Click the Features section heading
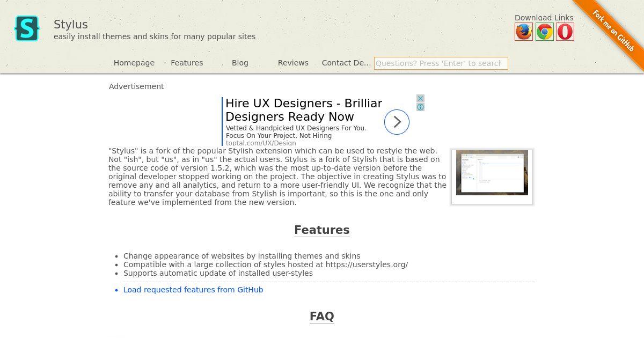Screen dimensions: 644x338 322,230
